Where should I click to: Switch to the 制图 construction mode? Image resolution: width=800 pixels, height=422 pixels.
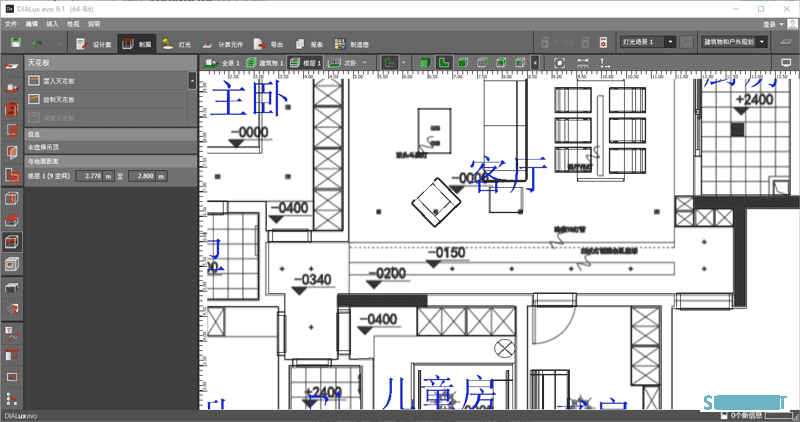(x=137, y=44)
